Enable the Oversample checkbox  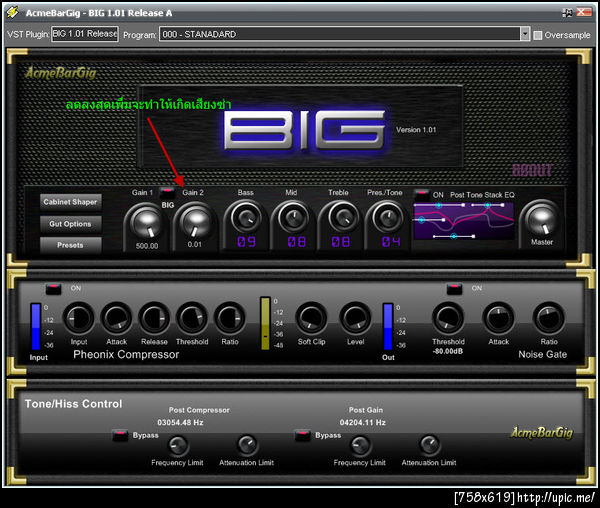click(x=538, y=35)
